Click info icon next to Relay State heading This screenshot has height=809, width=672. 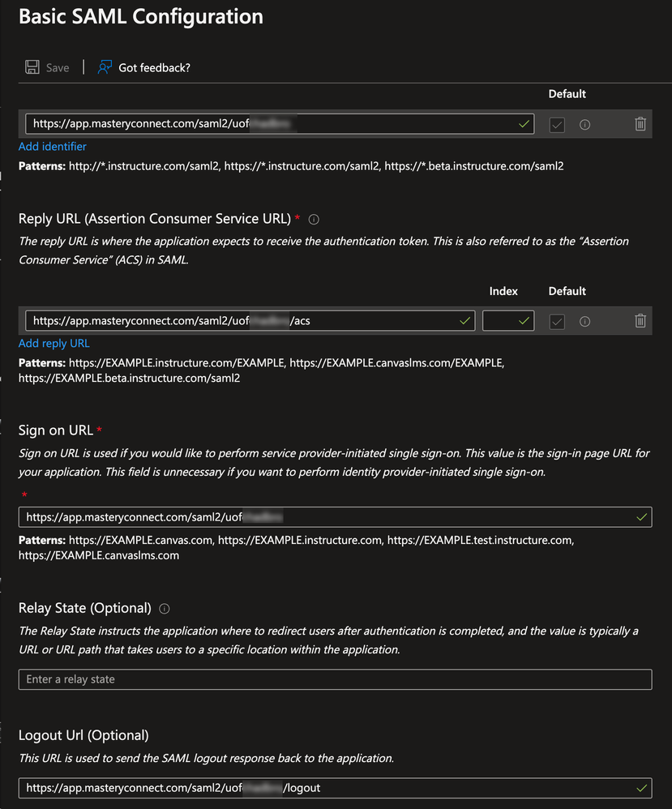tap(165, 609)
